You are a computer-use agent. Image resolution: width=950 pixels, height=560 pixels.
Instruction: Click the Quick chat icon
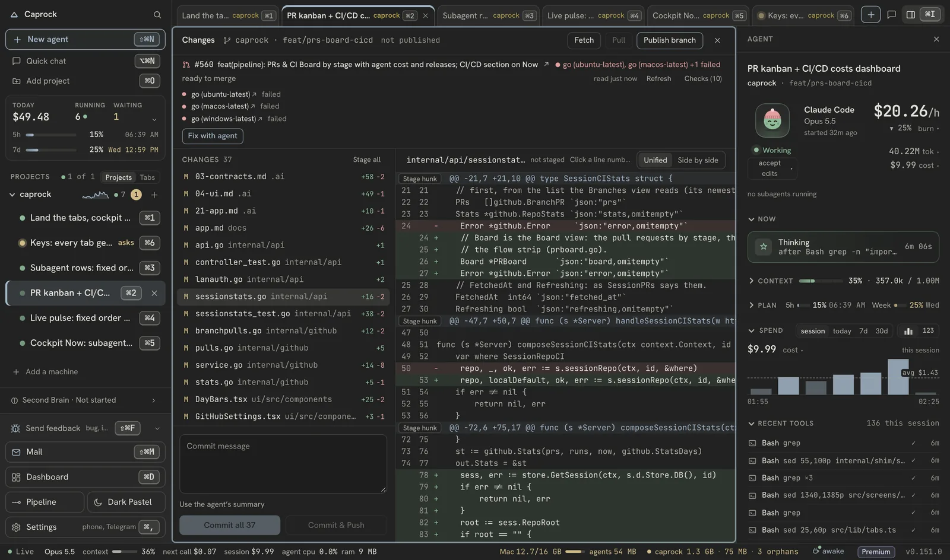[17, 61]
